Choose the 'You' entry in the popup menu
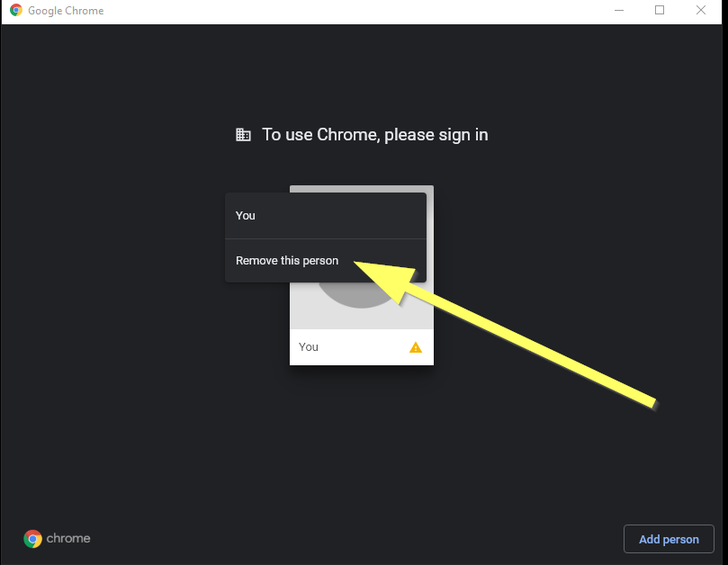 click(326, 216)
